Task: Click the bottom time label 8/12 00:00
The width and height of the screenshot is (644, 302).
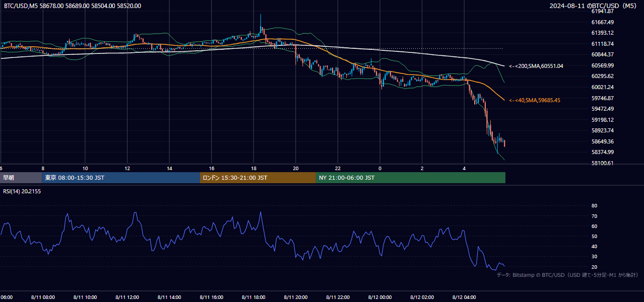Action: (x=380, y=297)
